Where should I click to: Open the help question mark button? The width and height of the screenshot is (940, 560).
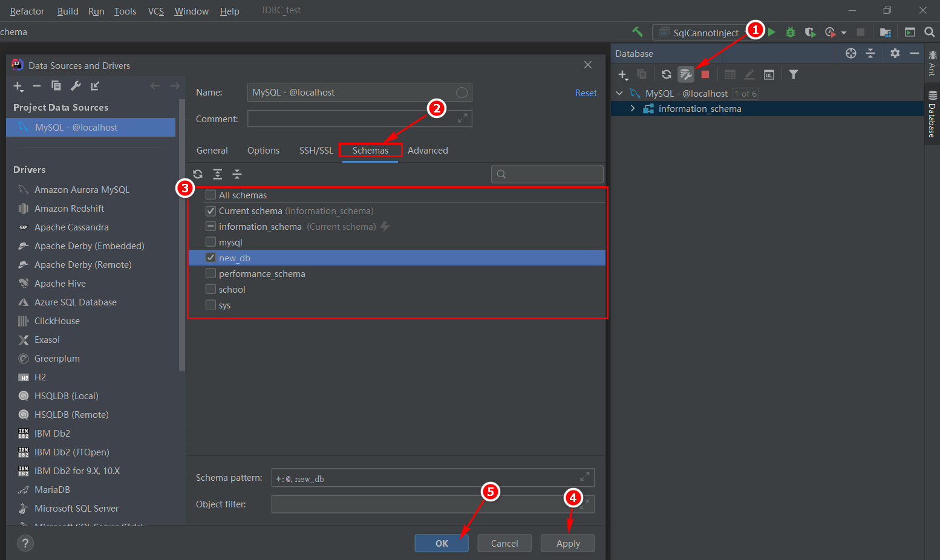(25, 543)
